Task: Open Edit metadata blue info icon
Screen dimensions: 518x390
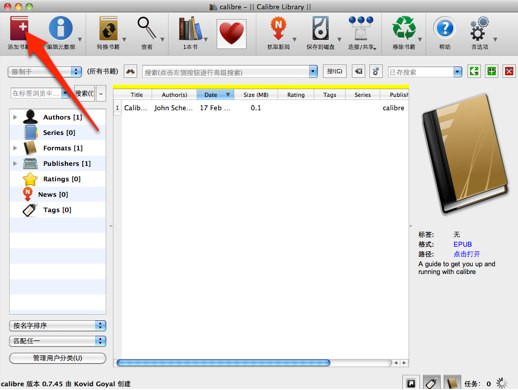Action: point(61,29)
